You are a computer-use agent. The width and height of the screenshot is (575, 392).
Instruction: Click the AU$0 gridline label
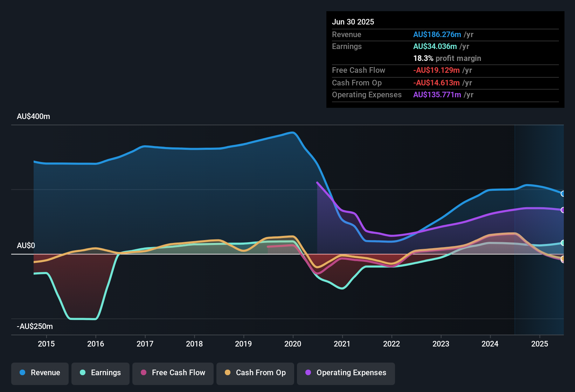[26, 245]
